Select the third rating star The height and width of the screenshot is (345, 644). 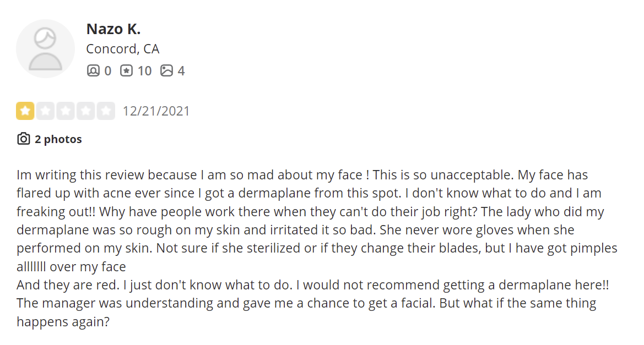[x=66, y=111]
